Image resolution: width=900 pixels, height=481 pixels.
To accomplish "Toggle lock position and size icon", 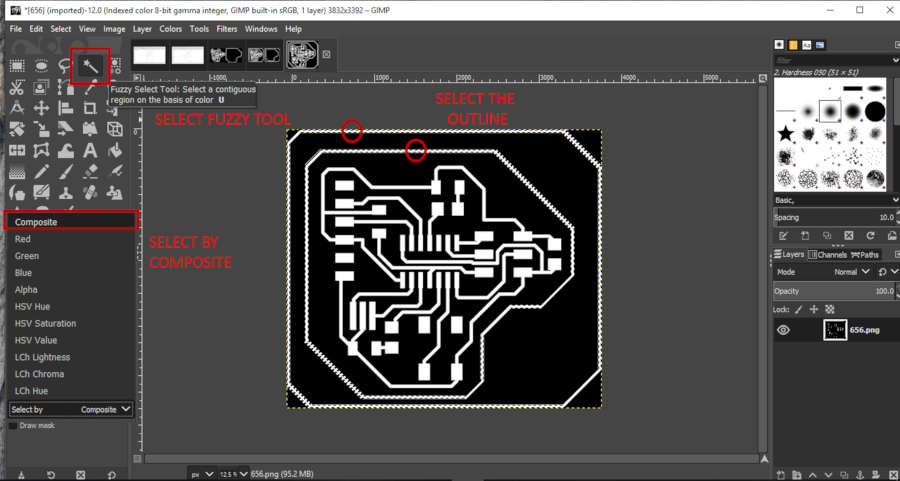I will (813, 309).
